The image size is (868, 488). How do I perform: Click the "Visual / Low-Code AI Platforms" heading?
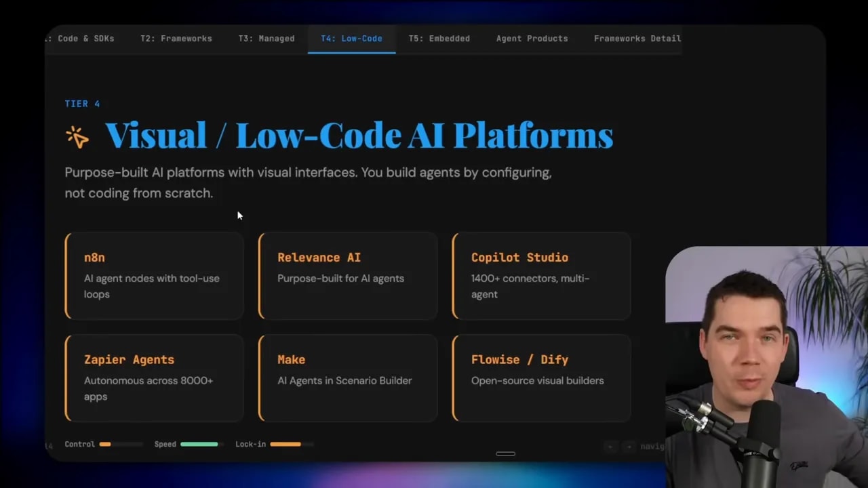[359, 135]
